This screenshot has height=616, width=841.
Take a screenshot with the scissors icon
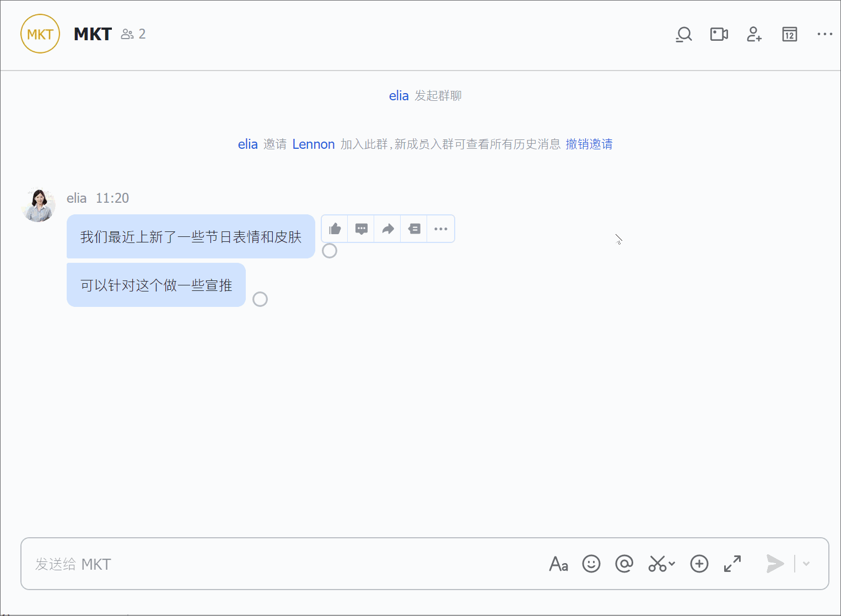[x=657, y=564]
